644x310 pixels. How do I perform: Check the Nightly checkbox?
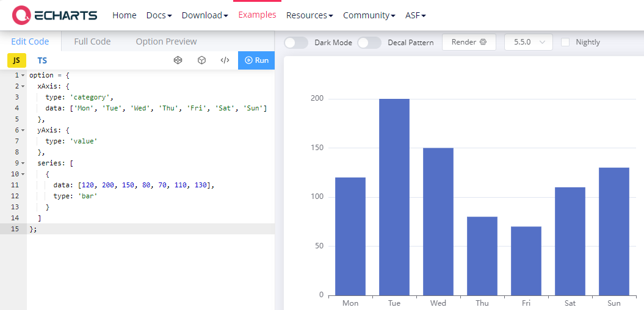[x=565, y=42]
